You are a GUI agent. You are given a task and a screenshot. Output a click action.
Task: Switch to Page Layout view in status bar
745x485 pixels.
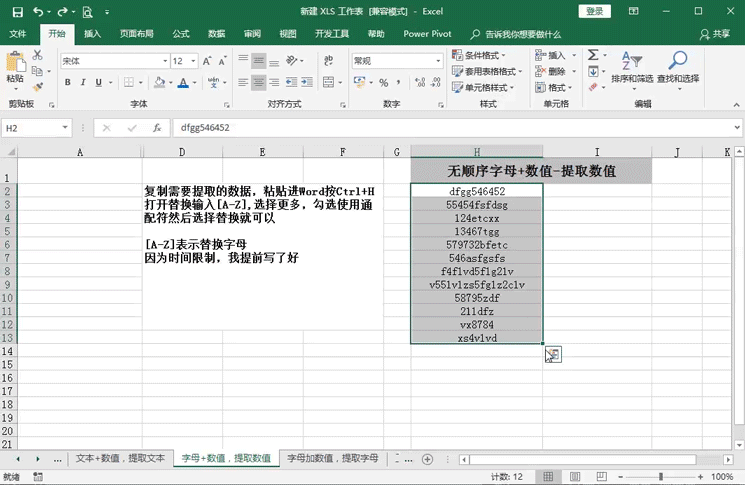pyautogui.click(x=575, y=476)
